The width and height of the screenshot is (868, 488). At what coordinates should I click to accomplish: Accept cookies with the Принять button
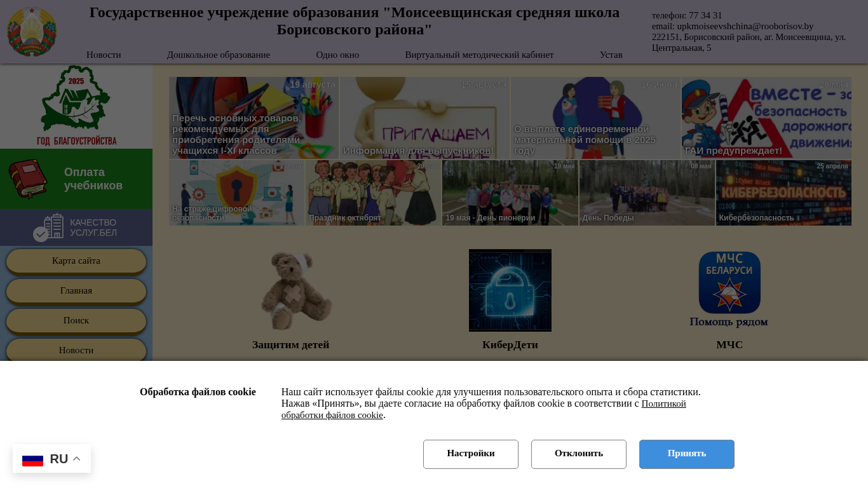click(687, 454)
